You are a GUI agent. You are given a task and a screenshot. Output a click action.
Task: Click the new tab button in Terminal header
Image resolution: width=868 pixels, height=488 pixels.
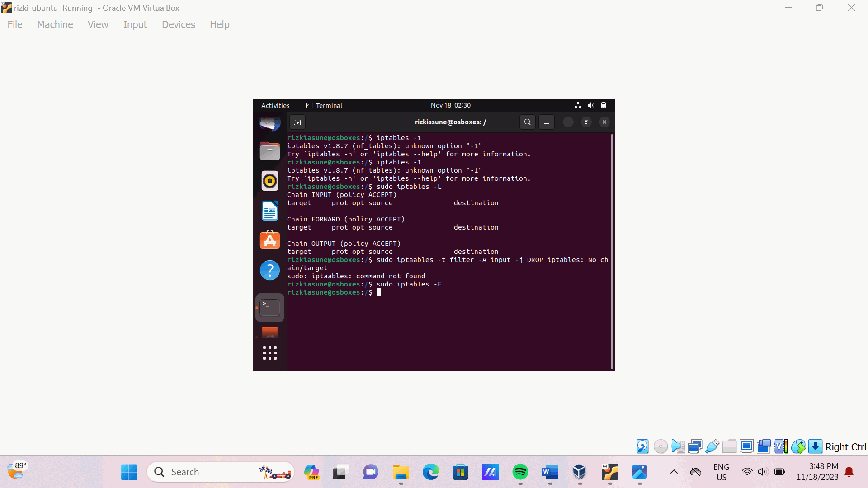[x=297, y=122]
